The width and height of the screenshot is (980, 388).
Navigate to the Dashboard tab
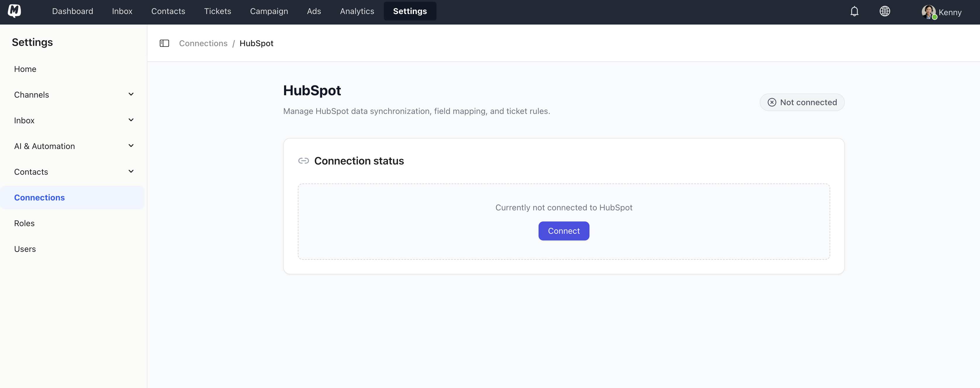coord(72,11)
